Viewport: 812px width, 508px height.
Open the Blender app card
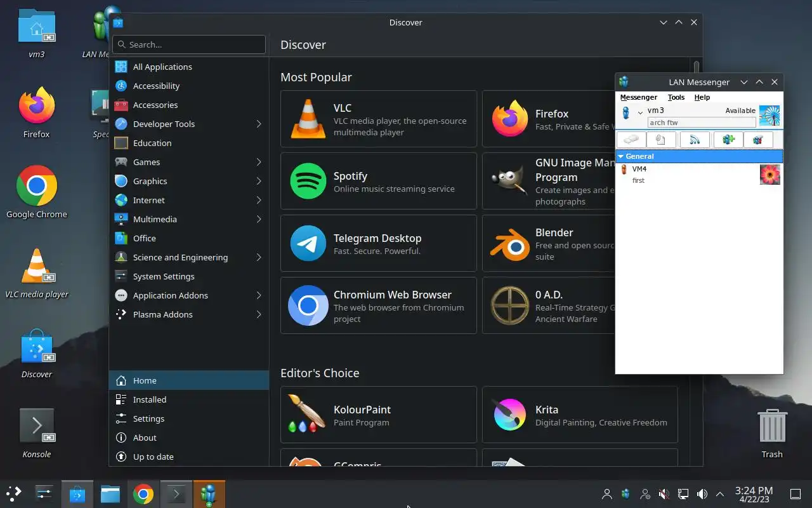pyautogui.click(x=549, y=243)
